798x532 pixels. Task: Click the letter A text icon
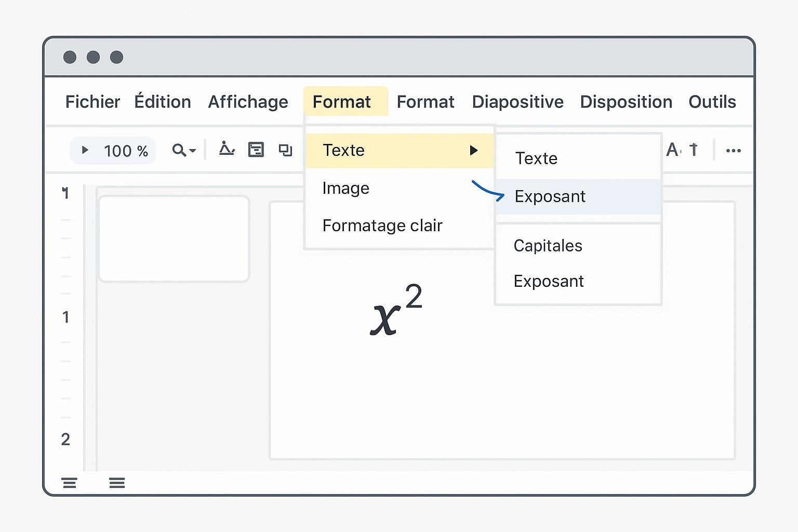point(672,150)
